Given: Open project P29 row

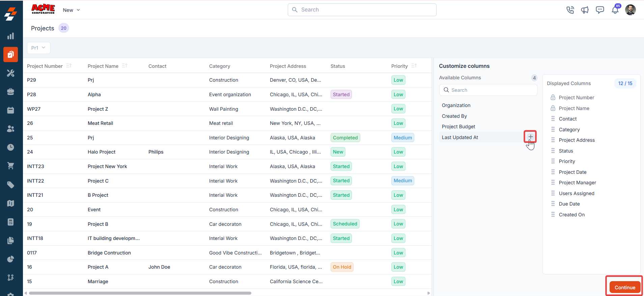Looking at the screenshot, I should coord(227,80).
